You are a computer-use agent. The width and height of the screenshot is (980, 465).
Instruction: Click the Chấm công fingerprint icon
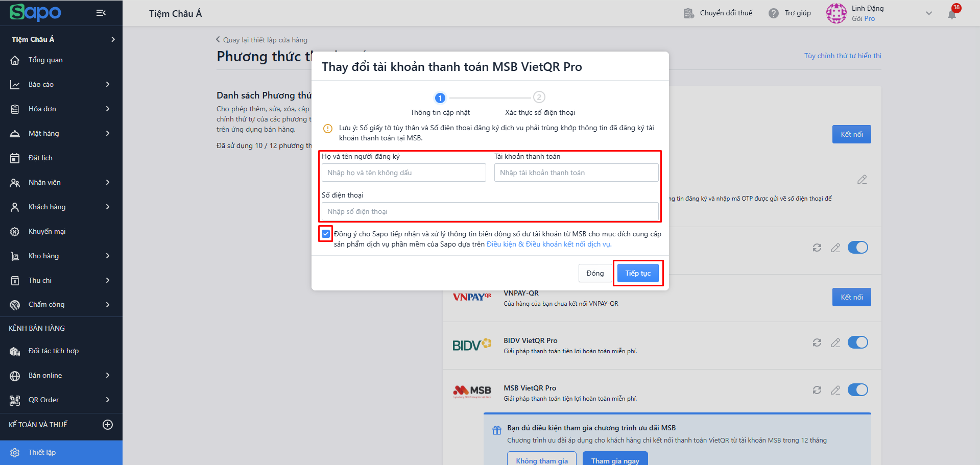[15, 305]
